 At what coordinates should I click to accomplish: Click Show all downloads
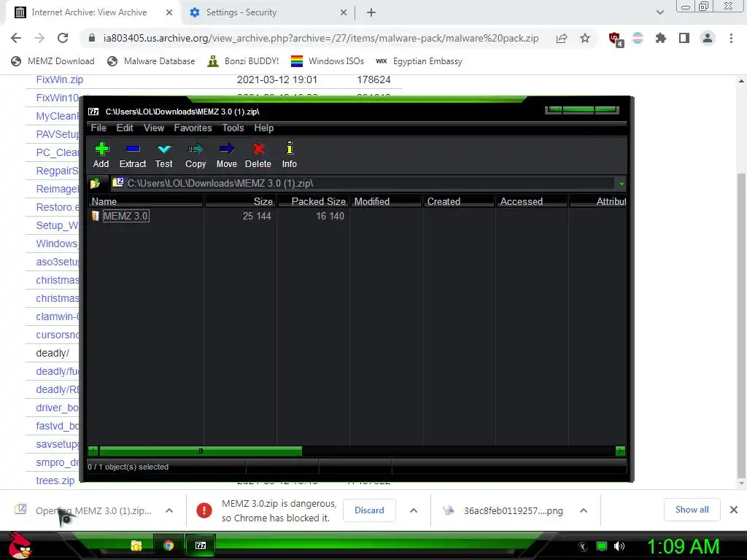tap(692, 510)
